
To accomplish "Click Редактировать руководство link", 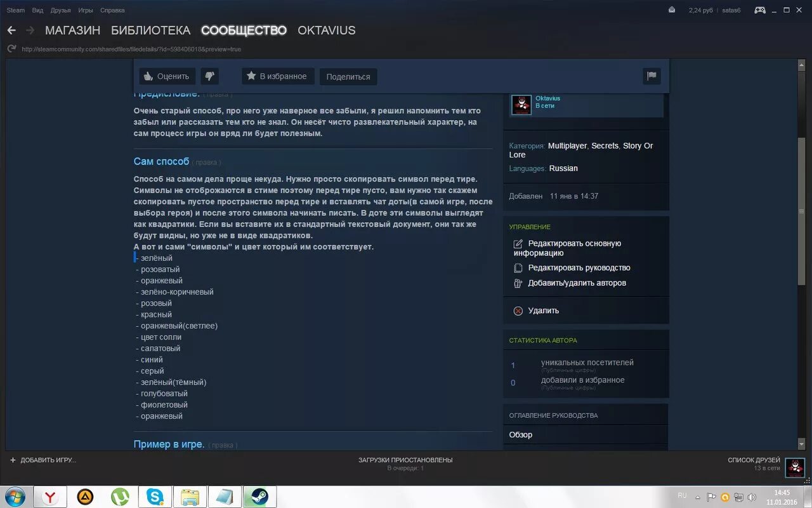I will pyautogui.click(x=579, y=268).
